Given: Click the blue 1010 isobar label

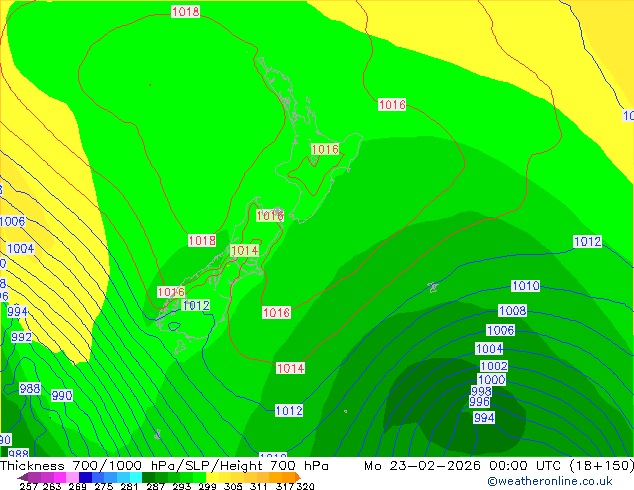Looking at the screenshot, I should coord(525,286).
